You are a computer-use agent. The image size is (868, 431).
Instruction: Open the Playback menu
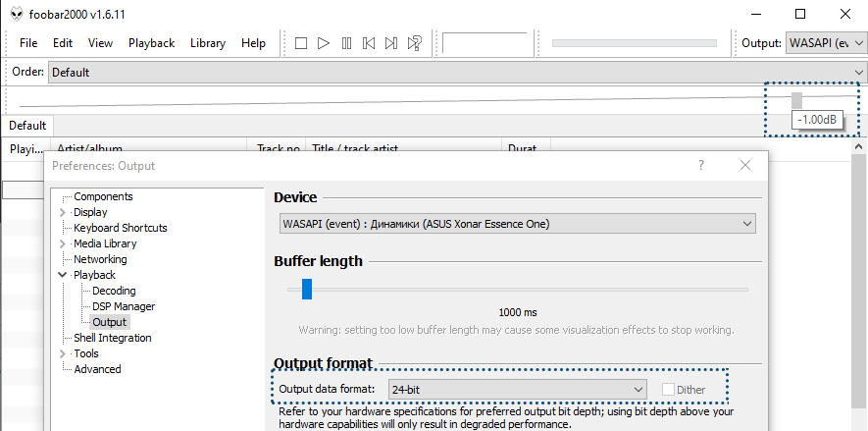[x=152, y=43]
